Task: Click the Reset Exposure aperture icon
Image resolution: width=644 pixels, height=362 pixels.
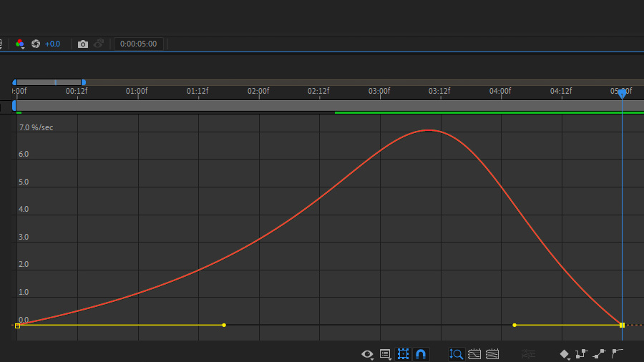Action: [36, 44]
